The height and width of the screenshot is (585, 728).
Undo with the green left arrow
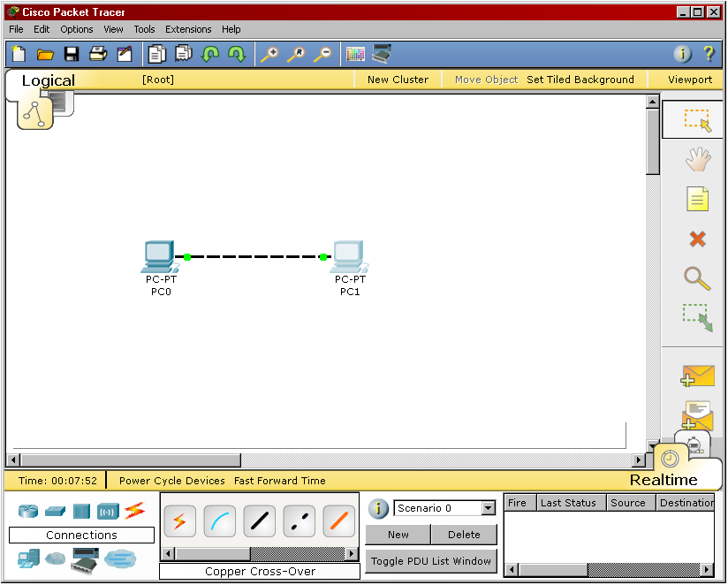point(210,54)
